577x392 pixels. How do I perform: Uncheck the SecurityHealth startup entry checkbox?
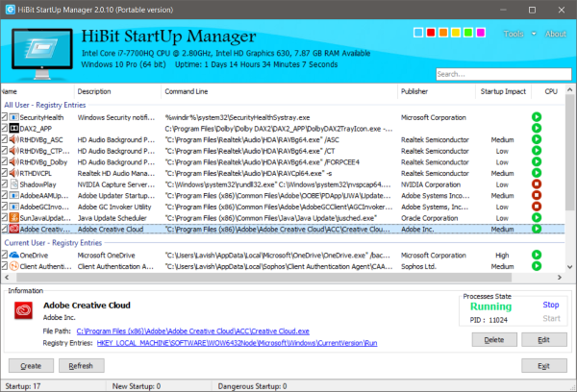point(5,117)
